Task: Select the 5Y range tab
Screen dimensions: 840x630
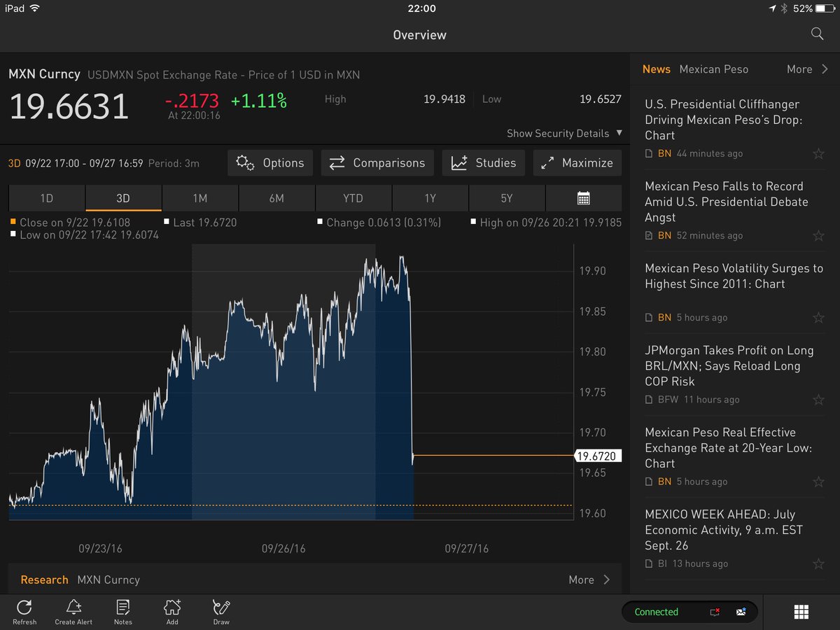Action: pyautogui.click(x=507, y=198)
